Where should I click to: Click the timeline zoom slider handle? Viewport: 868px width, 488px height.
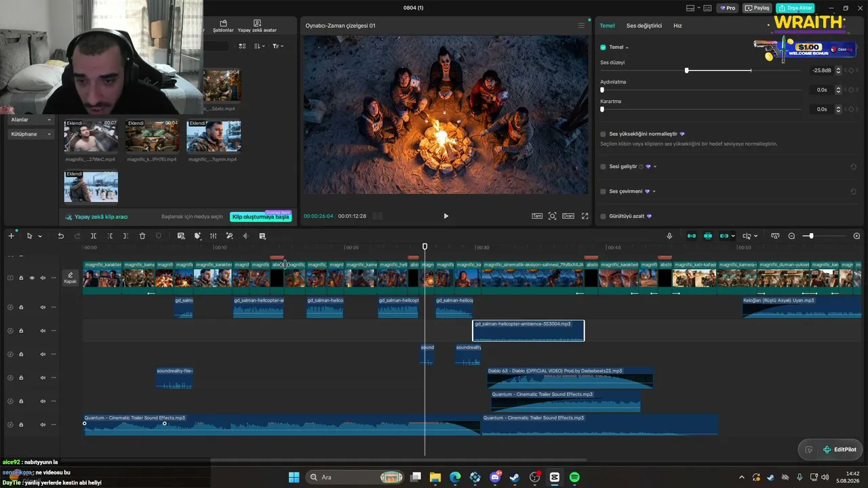click(x=811, y=236)
